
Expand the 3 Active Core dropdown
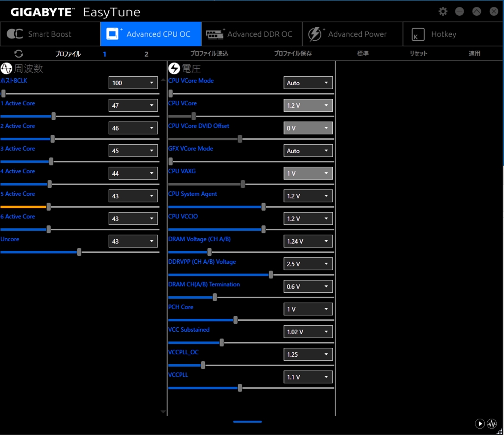(x=133, y=151)
